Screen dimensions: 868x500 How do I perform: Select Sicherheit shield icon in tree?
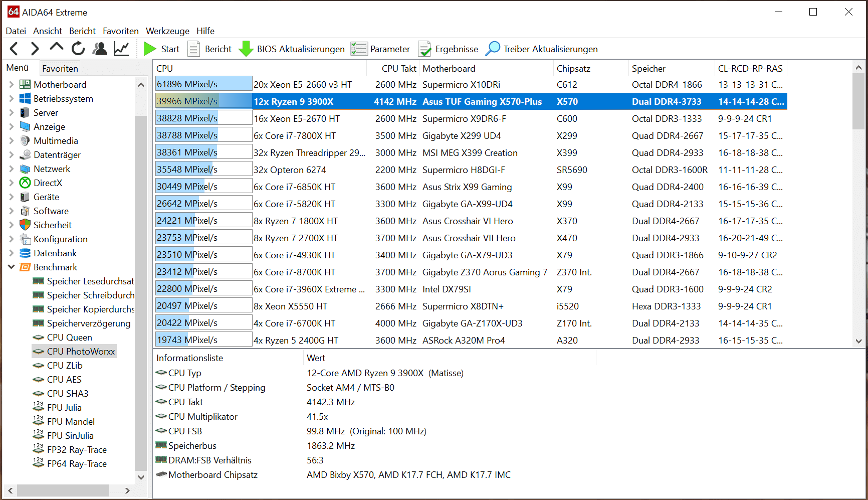point(25,225)
